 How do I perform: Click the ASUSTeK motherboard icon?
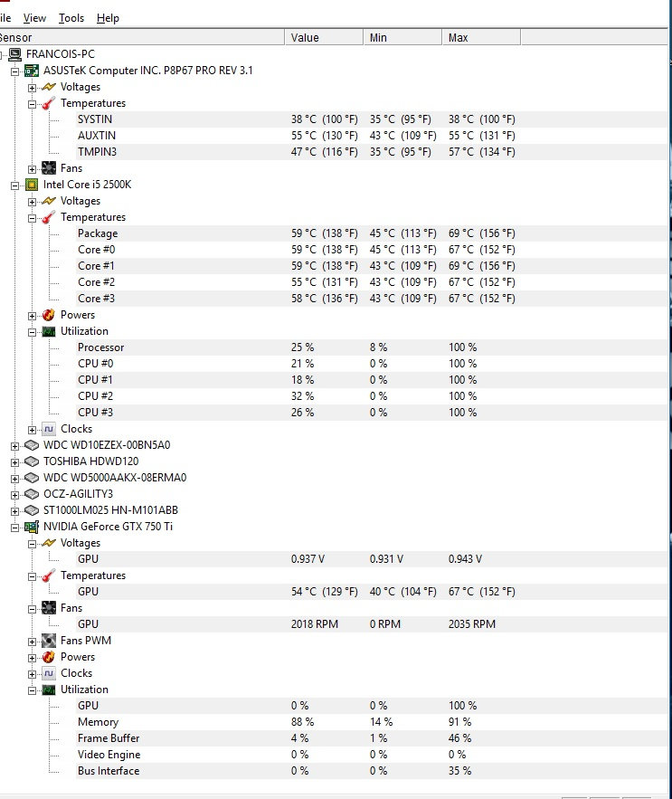tap(31, 71)
